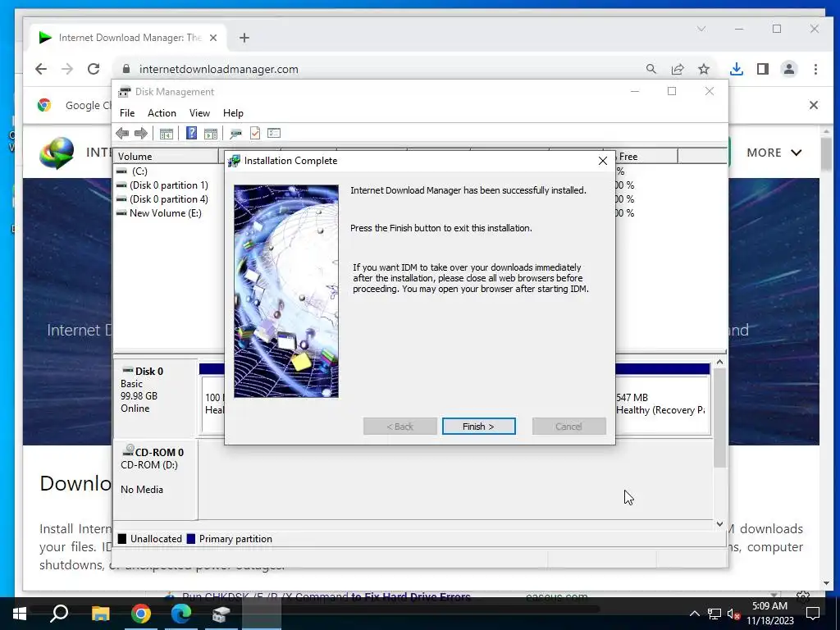Toggle the Show/Hide Console Tree toolbar icon

point(167,134)
